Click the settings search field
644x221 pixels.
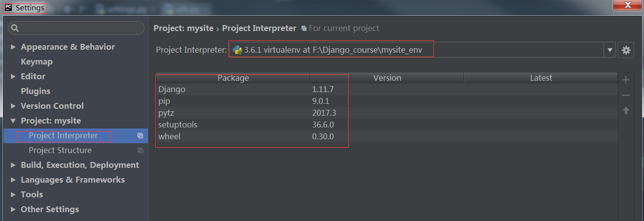click(x=76, y=28)
